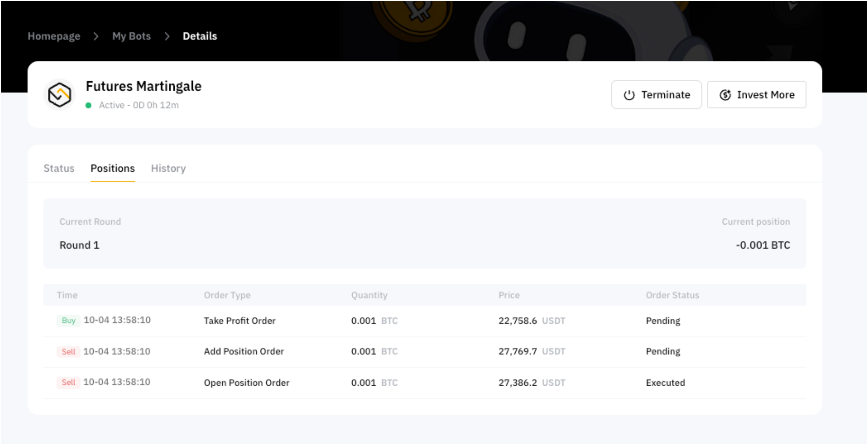Click the power icon on Terminate
Screen dimensions: 868x444
629,95
